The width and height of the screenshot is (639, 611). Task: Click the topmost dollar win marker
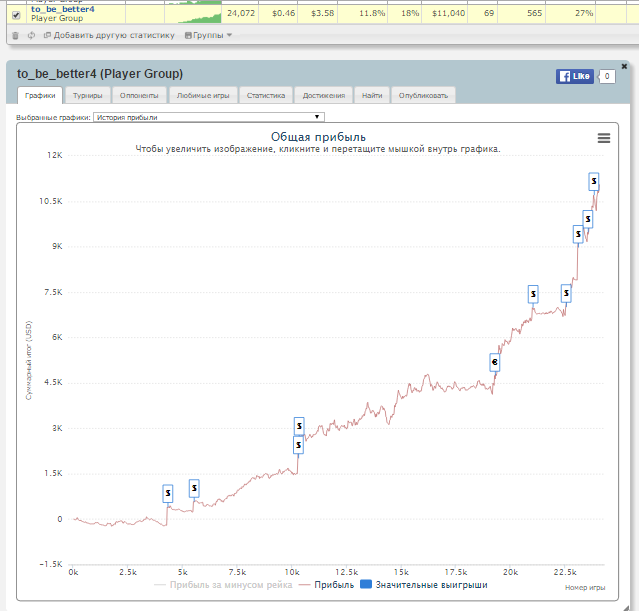pos(594,181)
